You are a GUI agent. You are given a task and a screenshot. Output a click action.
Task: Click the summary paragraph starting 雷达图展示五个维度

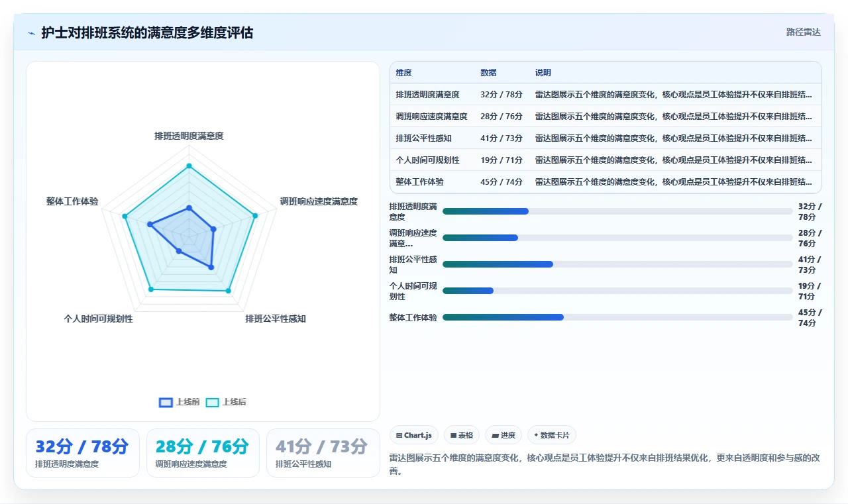[606, 465]
